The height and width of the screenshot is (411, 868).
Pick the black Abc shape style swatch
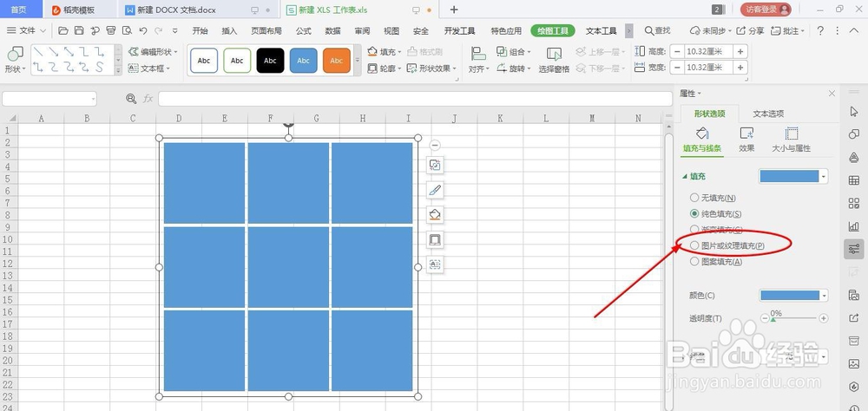pyautogui.click(x=270, y=61)
